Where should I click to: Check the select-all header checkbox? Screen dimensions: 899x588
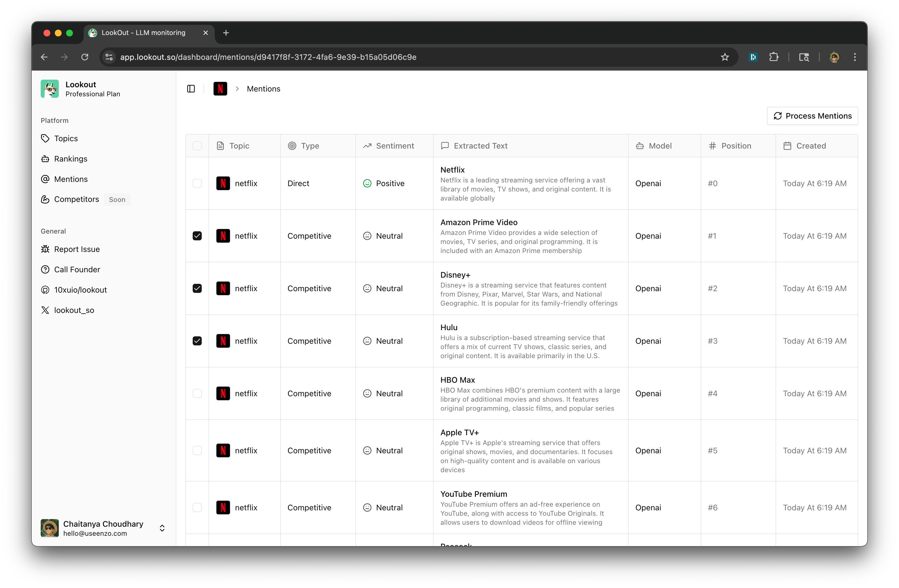click(x=197, y=146)
